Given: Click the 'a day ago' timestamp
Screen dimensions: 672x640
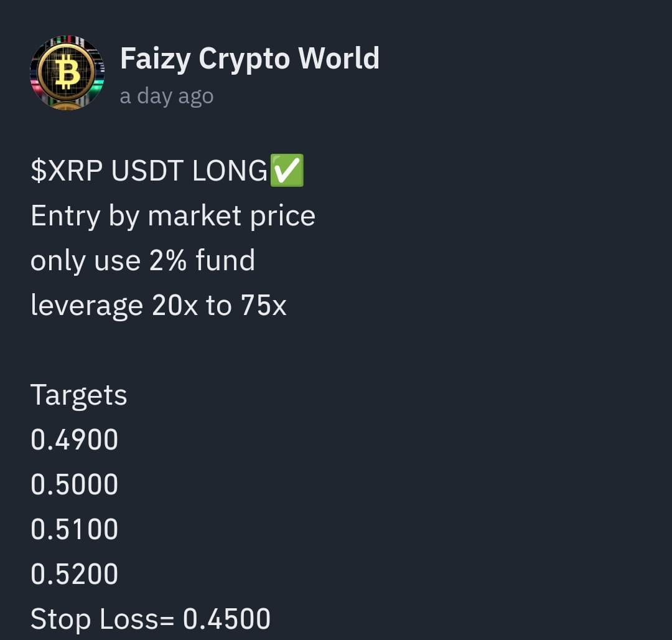Looking at the screenshot, I should click(166, 95).
